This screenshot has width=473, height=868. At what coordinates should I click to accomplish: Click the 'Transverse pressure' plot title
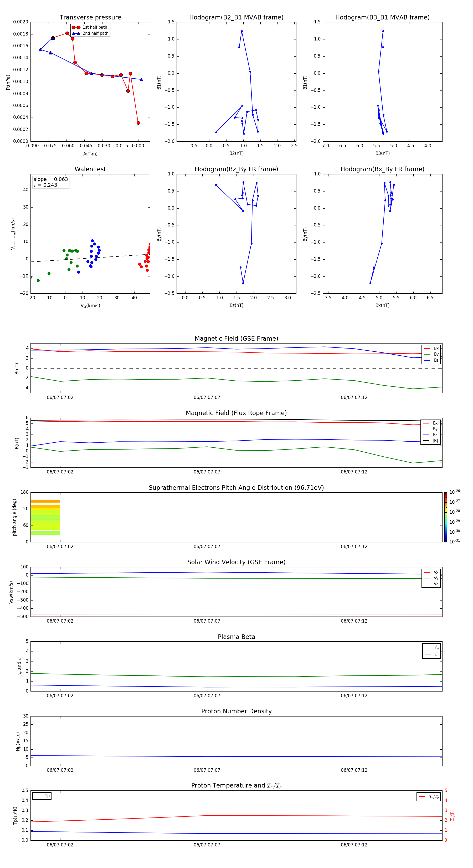pyautogui.click(x=90, y=17)
